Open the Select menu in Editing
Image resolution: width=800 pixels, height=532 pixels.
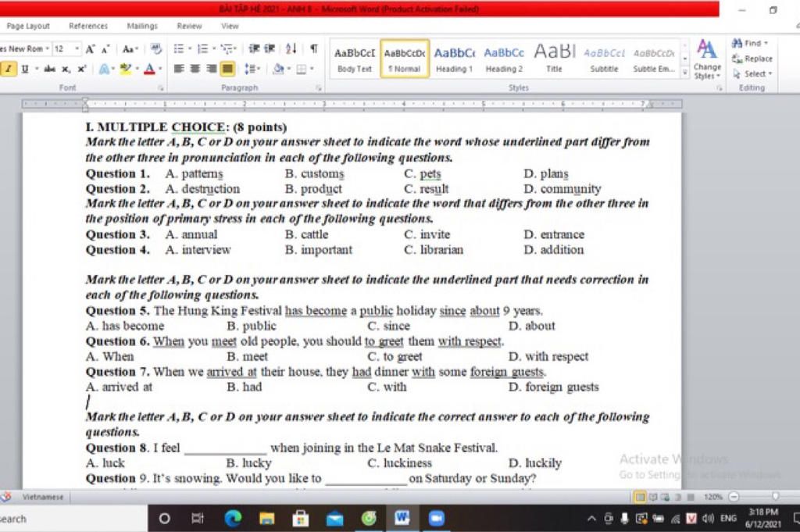point(752,74)
